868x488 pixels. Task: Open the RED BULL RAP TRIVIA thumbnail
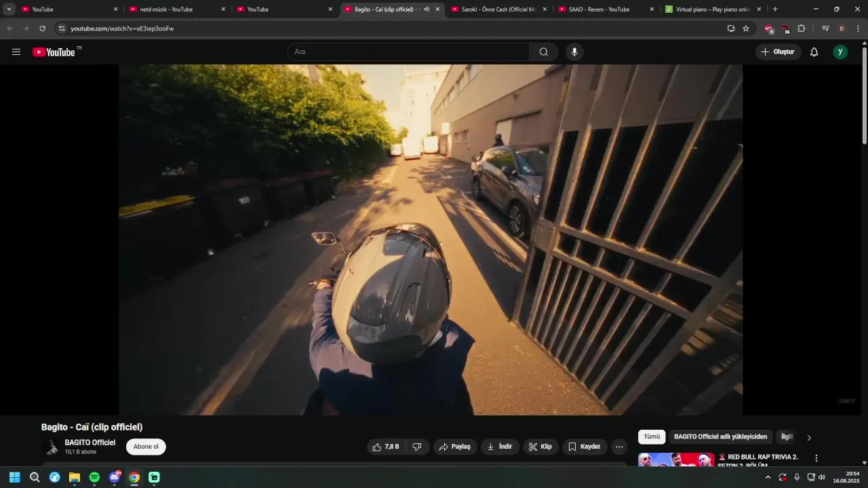676,460
